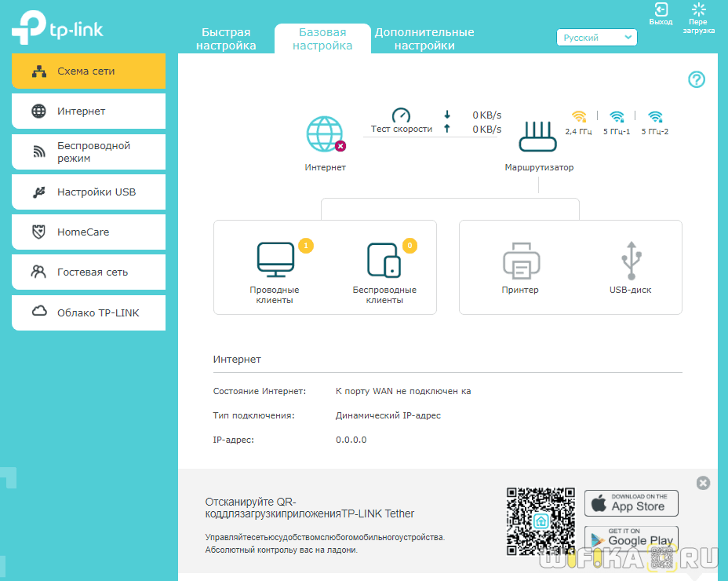Open the Беспроводные клиенты wireless clients icon
This screenshot has width=728, height=581.
384,260
